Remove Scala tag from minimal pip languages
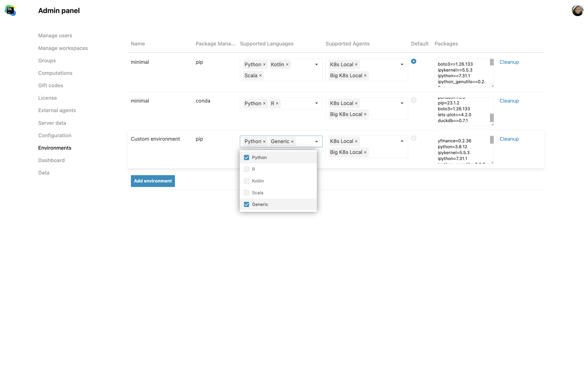588x367 pixels. [x=261, y=75]
